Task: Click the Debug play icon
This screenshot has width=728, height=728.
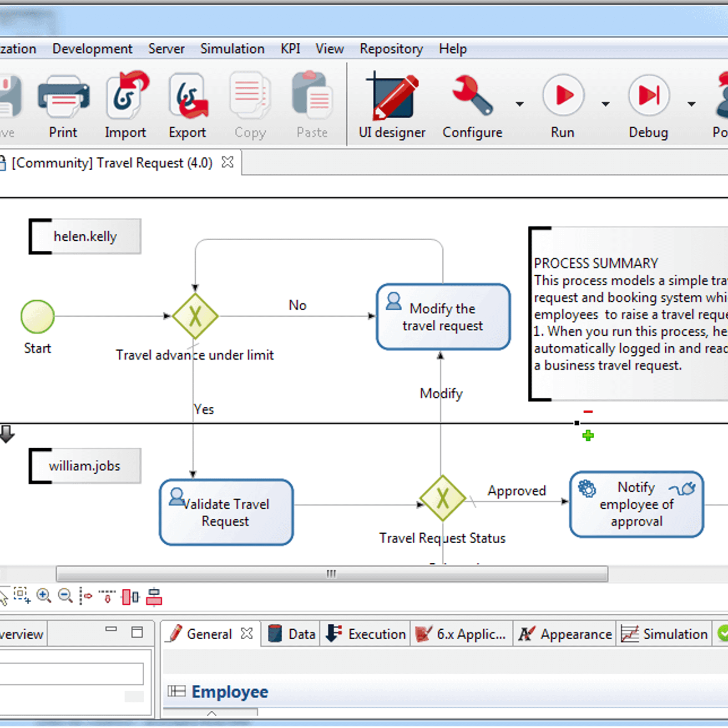Action: click(649, 95)
